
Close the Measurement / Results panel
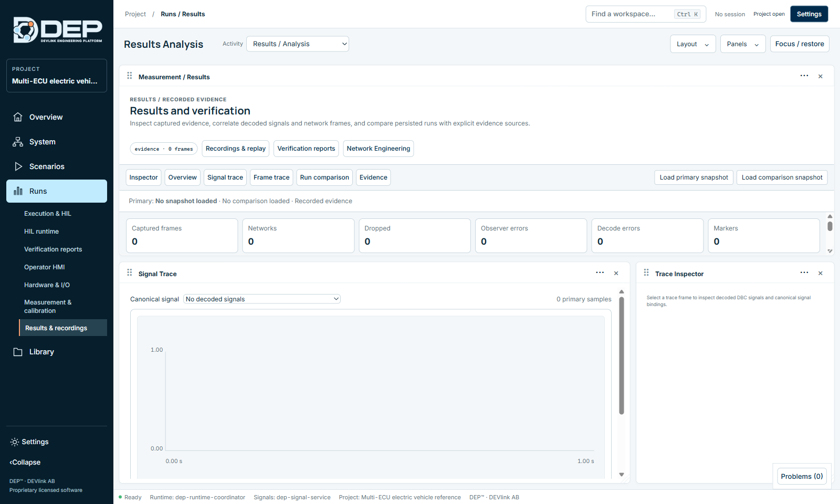click(x=821, y=77)
